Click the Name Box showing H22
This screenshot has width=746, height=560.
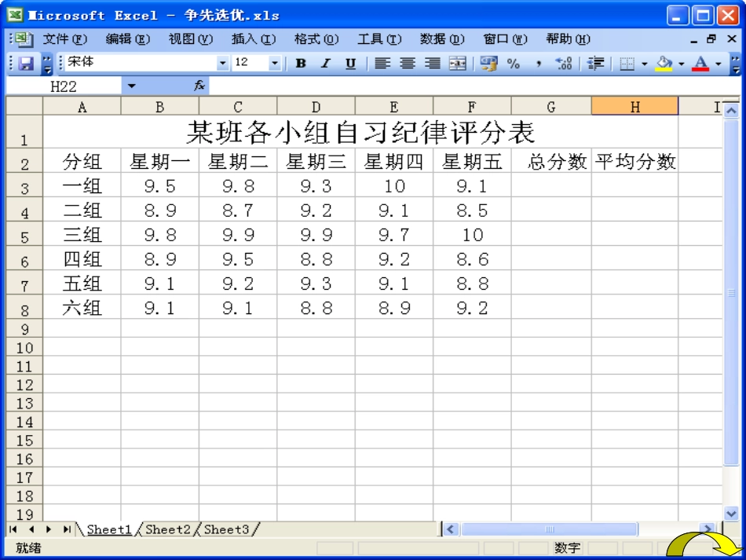tap(64, 86)
